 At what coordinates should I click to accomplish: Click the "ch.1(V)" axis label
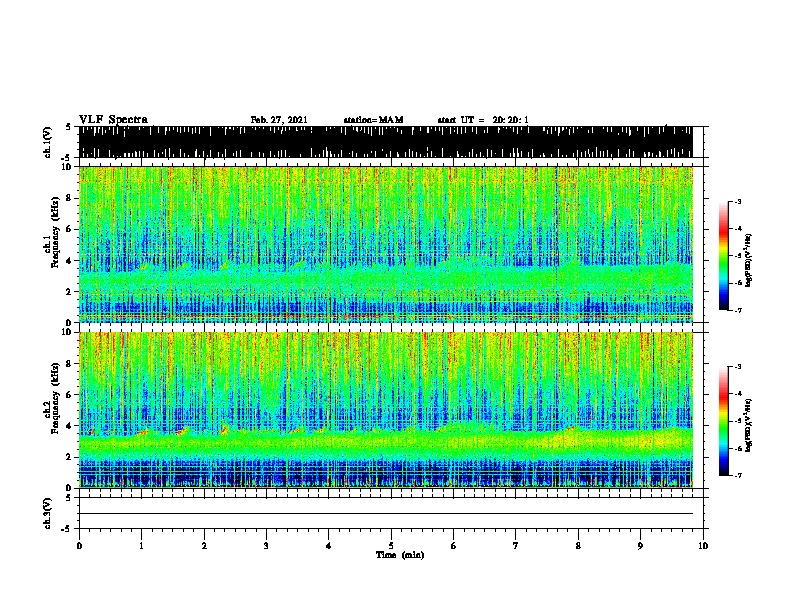[x=48, y=142]
